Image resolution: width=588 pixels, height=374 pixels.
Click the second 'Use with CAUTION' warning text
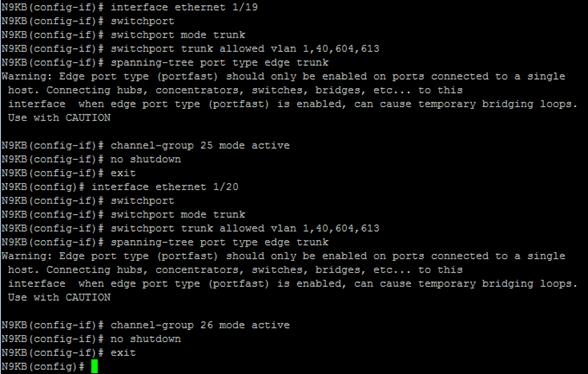pos(59,297)
